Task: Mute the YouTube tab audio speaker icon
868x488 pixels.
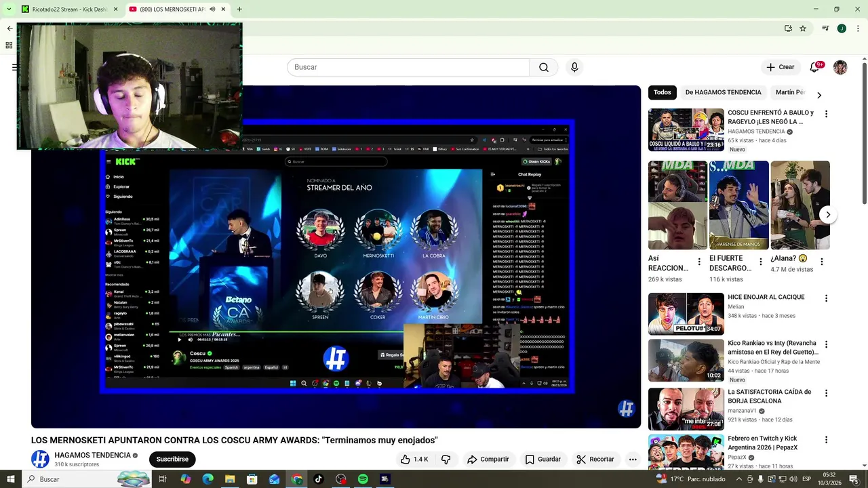Action: click(x=213, y=9)
